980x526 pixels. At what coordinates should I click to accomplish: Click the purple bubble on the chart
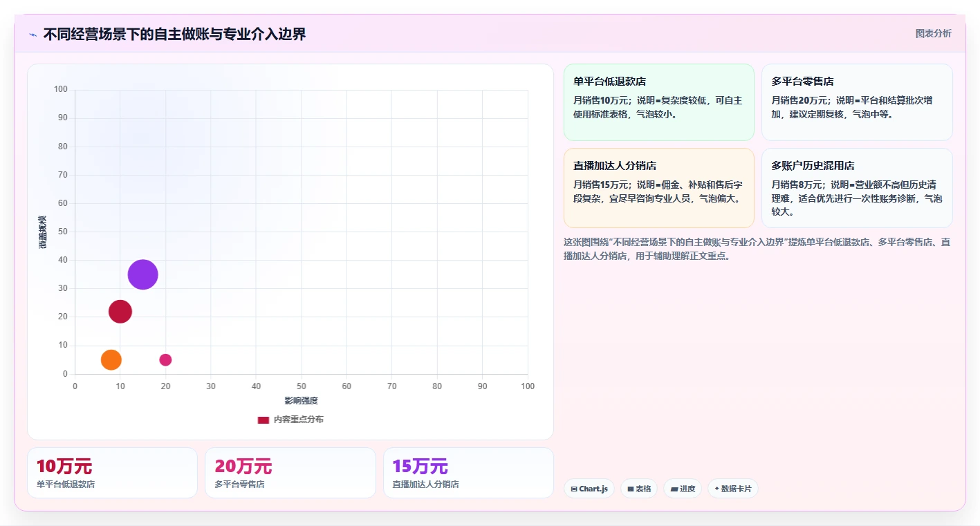point(143,274)
